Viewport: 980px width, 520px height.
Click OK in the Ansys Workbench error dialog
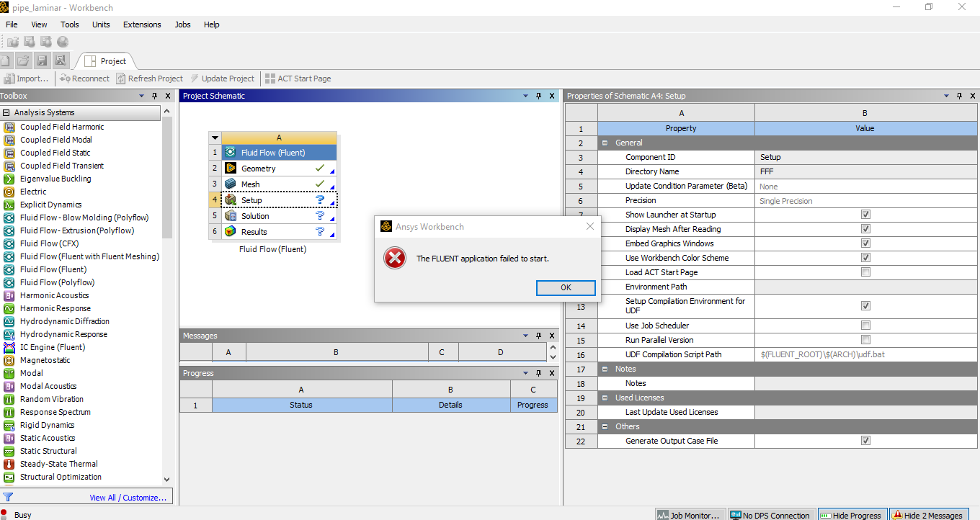(x=566, y=287)
